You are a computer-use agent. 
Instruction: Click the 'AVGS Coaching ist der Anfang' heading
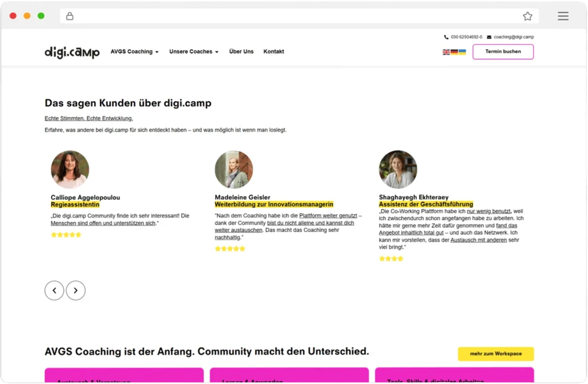tap(207, 351)
